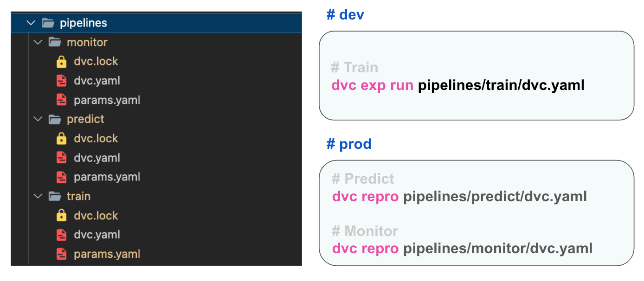Click the predict folder icon
This screenshot has width=644, height=281.
[x=55, y=119]
